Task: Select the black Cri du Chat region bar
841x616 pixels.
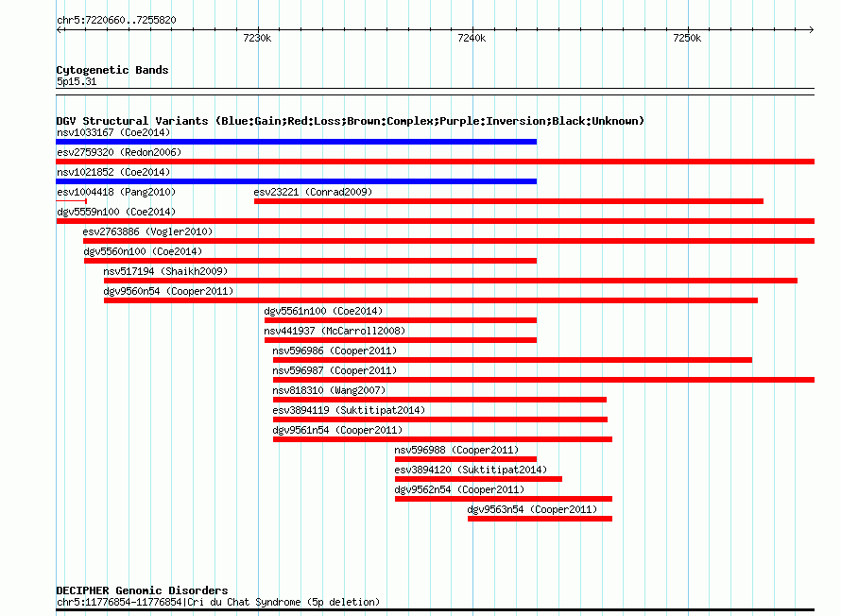Action: pos(435,610)
